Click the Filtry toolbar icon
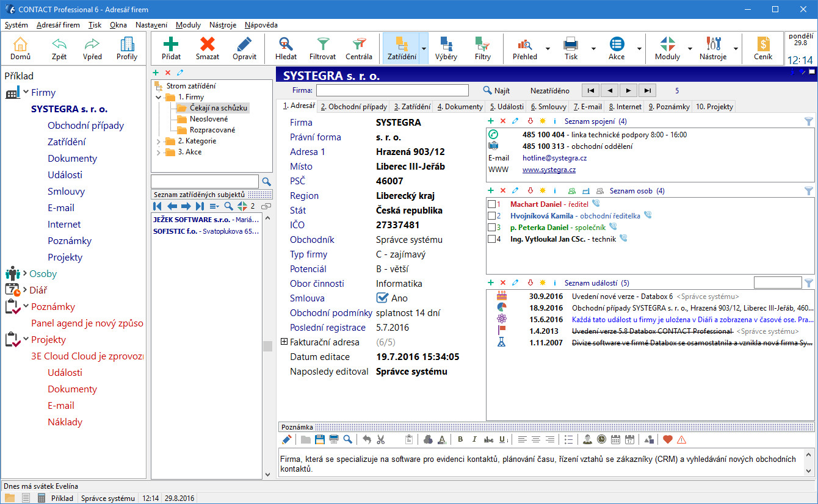This screenshot has height=504, width=818. click(x=482, y=44)
